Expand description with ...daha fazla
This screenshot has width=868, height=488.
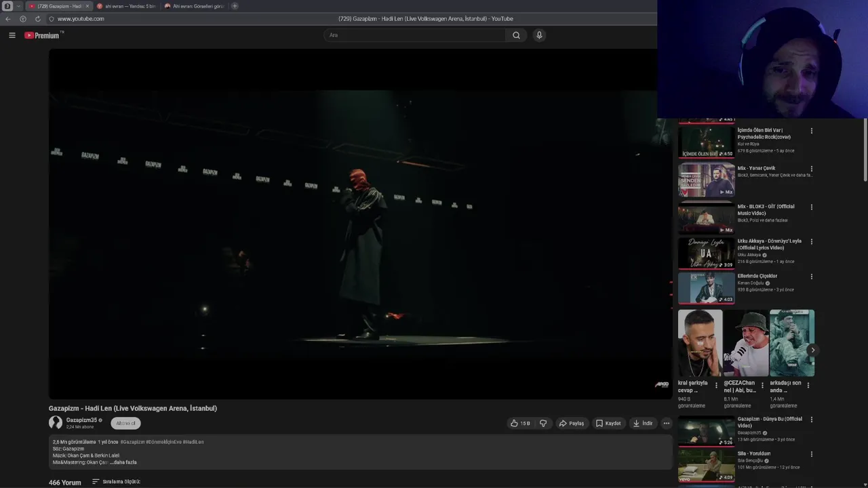(123, 462)
